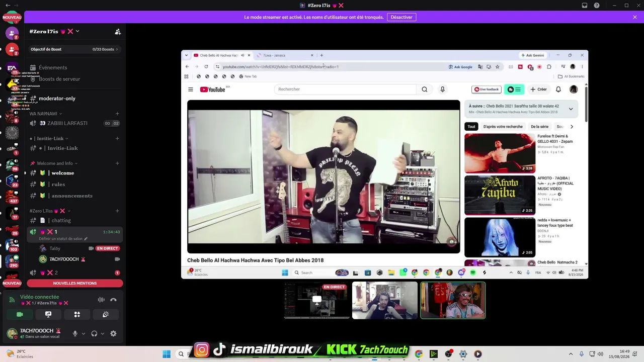Viewport: 644px width, 362px height.
Task: Open the OBS Studio icon on the taskbar
Action: click(448, 354)
